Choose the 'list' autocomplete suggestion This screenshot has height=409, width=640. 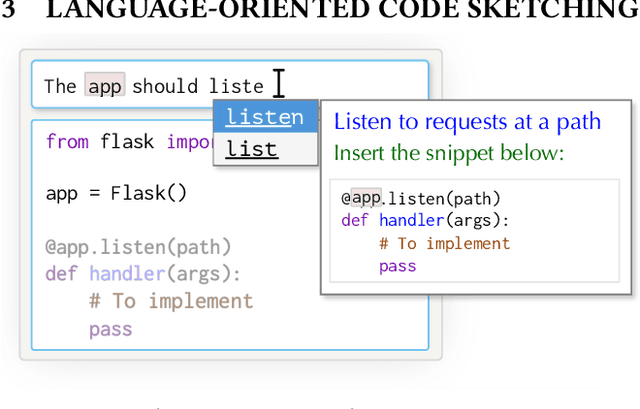pyautogui.click(x=252, y=149)
